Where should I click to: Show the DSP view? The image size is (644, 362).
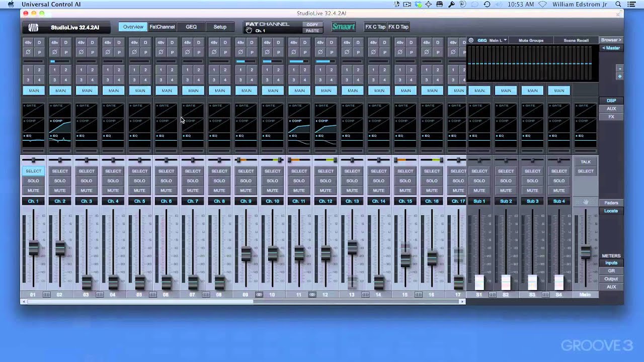click(611, 101)
